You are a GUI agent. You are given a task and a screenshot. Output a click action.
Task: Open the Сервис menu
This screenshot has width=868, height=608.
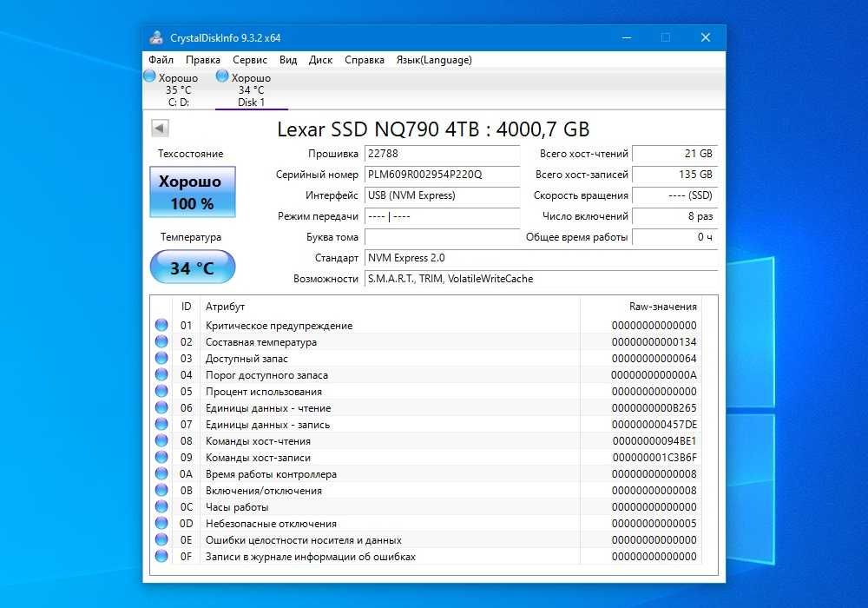click(250, 60)
